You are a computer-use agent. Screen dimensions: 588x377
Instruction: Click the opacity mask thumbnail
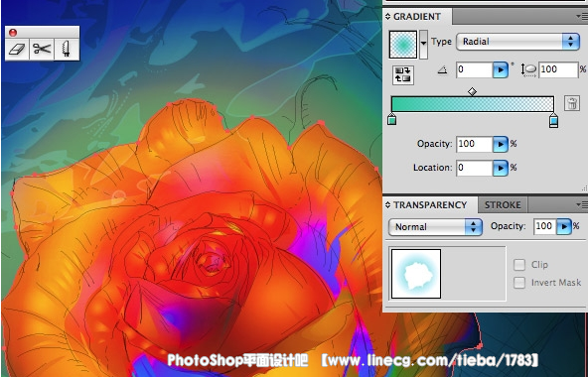click(416, 274)
